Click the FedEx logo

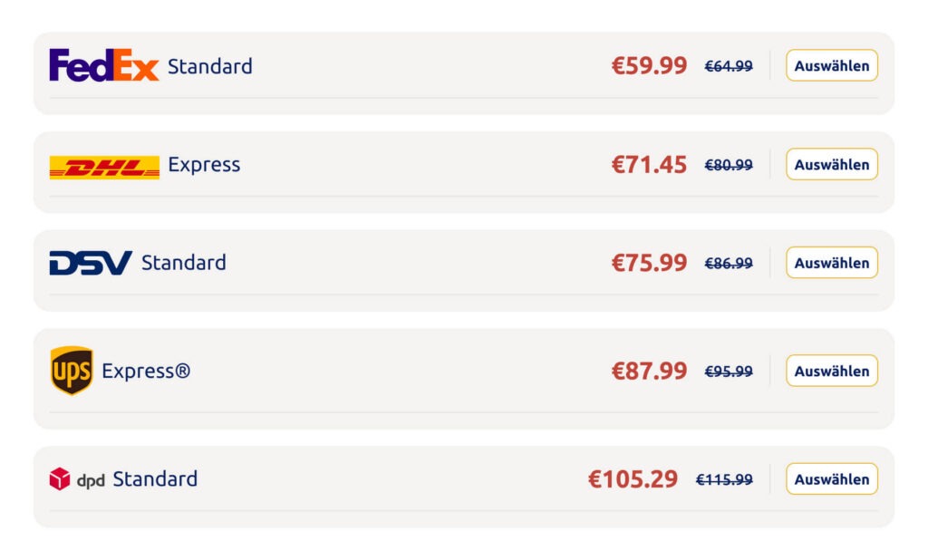[x=103, y=66]
